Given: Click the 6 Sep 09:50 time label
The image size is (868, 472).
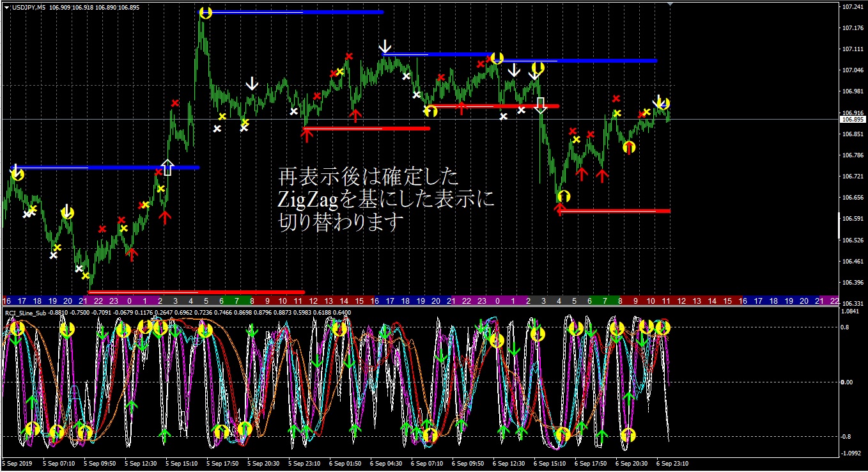Looking at the screenshot, I should (468, 463).
